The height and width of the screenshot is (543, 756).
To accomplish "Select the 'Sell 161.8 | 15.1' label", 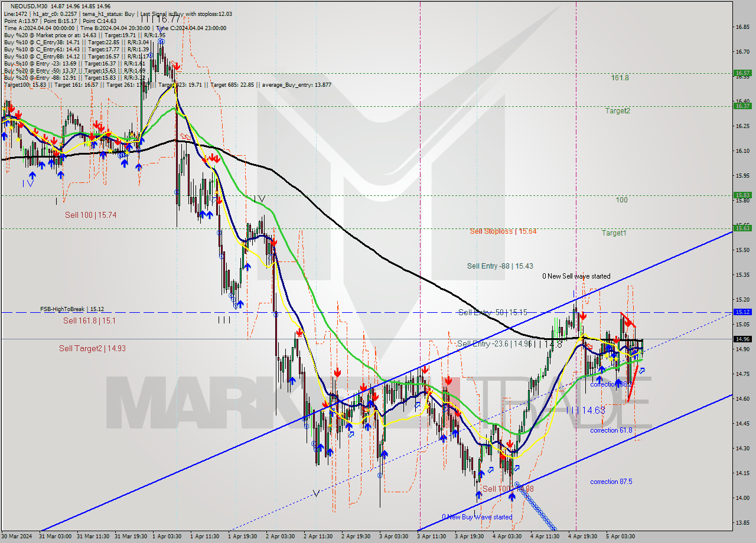I will click(x=89, y=320).
